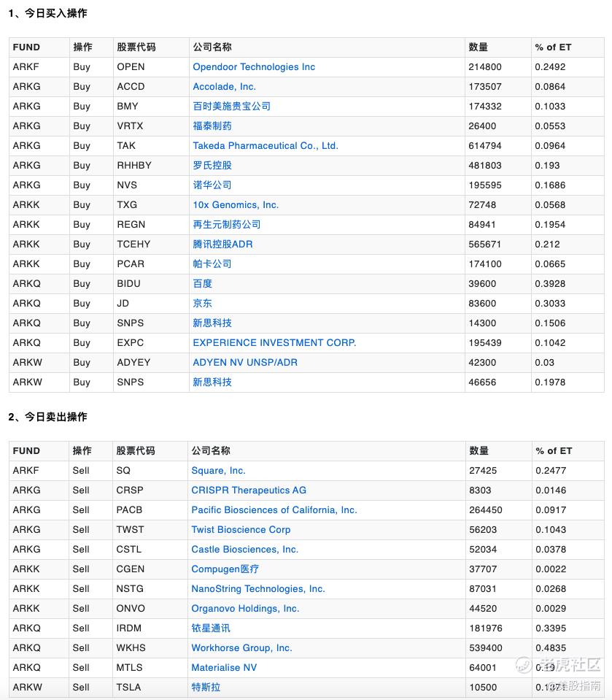Click the 京东 company link
This screenshot has height=700, width=612.
(203, 303)
